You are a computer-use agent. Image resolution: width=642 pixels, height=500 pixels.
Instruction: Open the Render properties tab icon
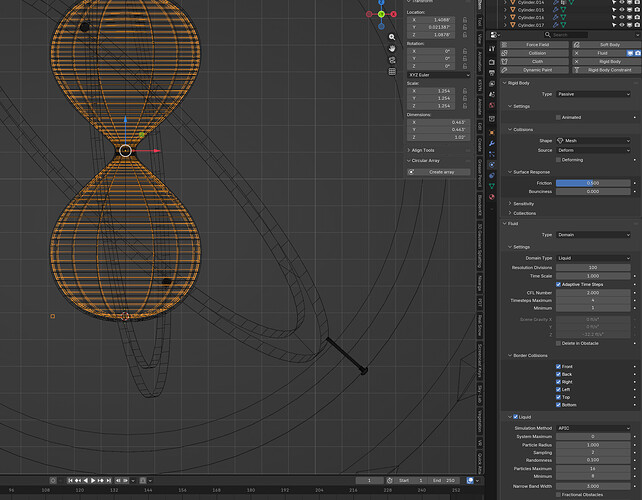click(x=492, y=62)
